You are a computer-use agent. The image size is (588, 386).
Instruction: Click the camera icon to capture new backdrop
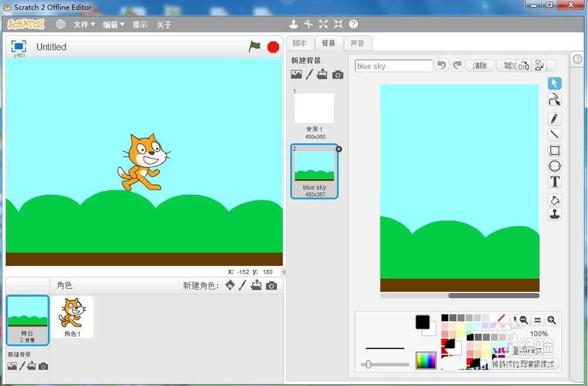tap(338, 74)
